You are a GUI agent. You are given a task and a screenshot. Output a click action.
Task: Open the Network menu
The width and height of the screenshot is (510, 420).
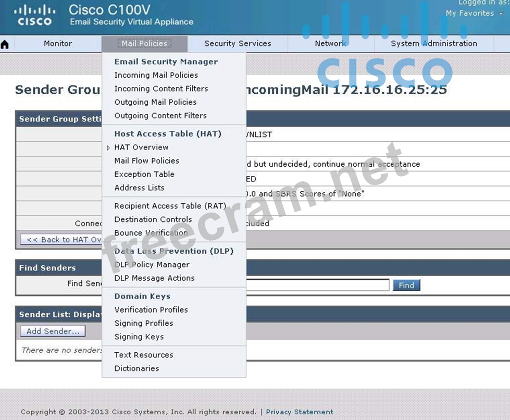[x=330, y=44]
